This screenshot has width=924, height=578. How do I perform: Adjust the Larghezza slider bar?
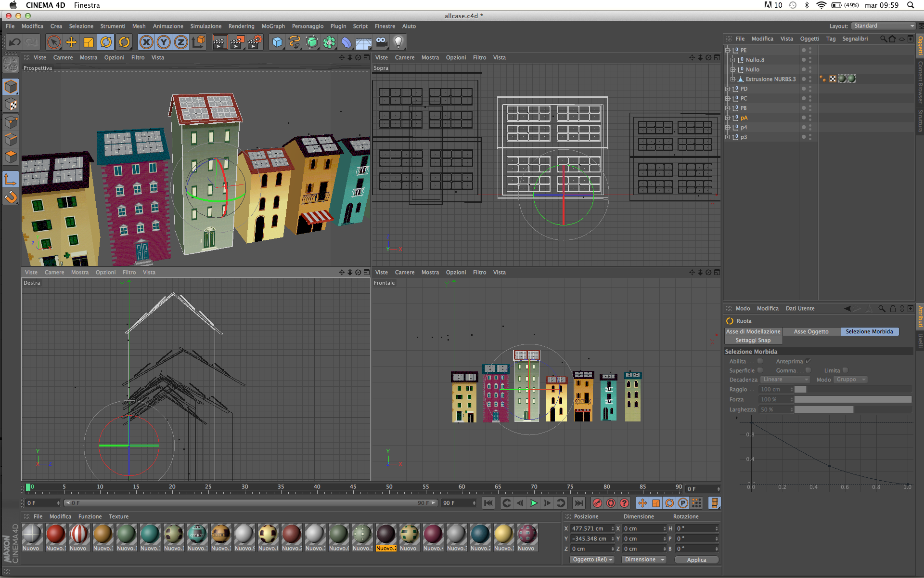click(852, 409)
